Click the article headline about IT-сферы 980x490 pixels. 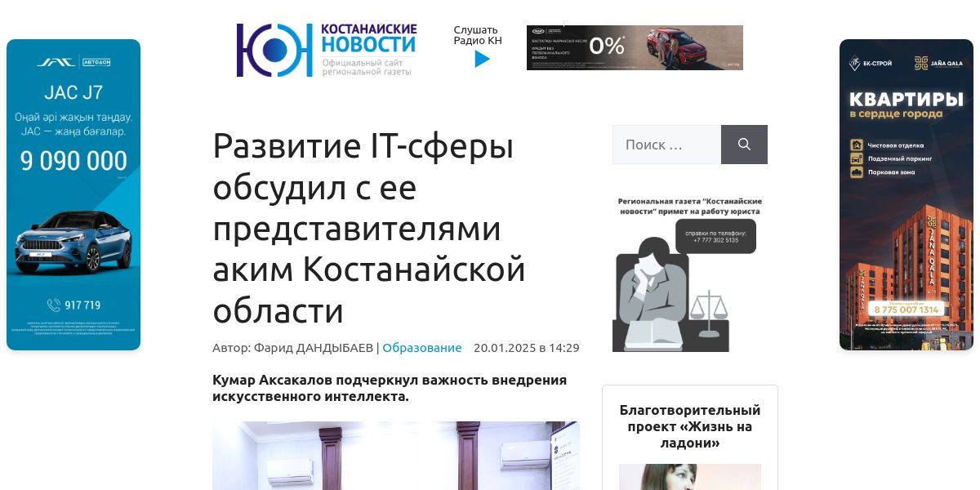[x=368, y=229]
